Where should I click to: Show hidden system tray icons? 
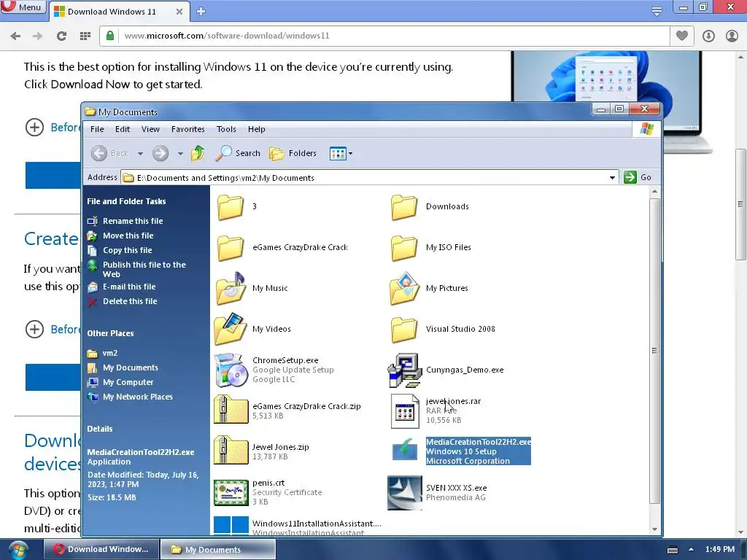click(x=691, y=549)
